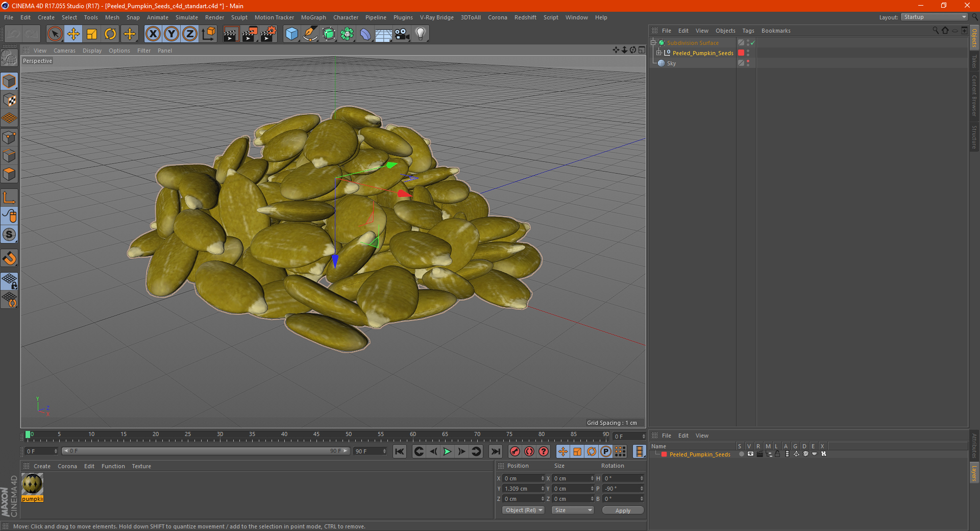Toggle the coordinate system icon
The width and height of the screenshot is (980, 531).
coord(209,34)
